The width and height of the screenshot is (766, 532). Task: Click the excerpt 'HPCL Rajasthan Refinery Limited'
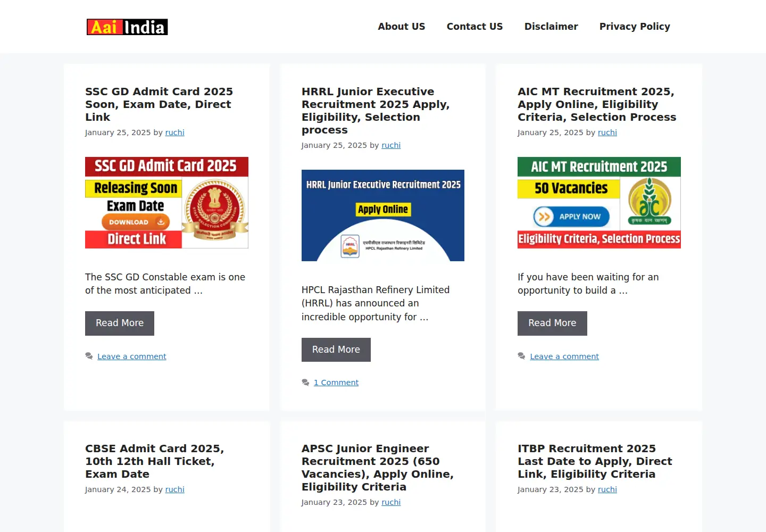tap(376, 303)
